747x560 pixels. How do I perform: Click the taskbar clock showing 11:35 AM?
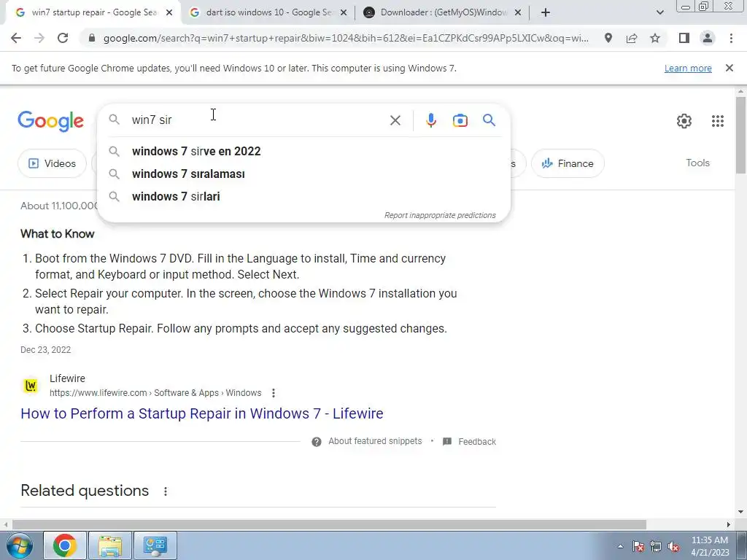tap(710, 546)
